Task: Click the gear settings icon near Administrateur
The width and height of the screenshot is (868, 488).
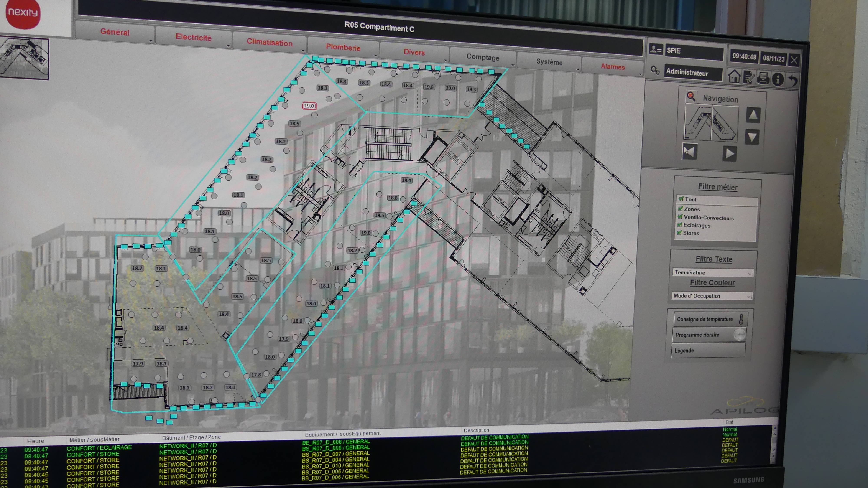Action: 655,70
